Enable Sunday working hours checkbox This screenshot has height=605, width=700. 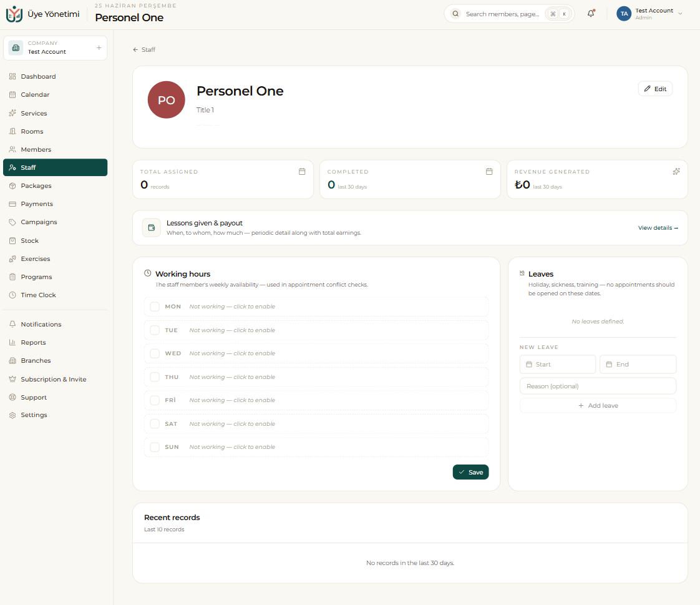tap(155, 447)
